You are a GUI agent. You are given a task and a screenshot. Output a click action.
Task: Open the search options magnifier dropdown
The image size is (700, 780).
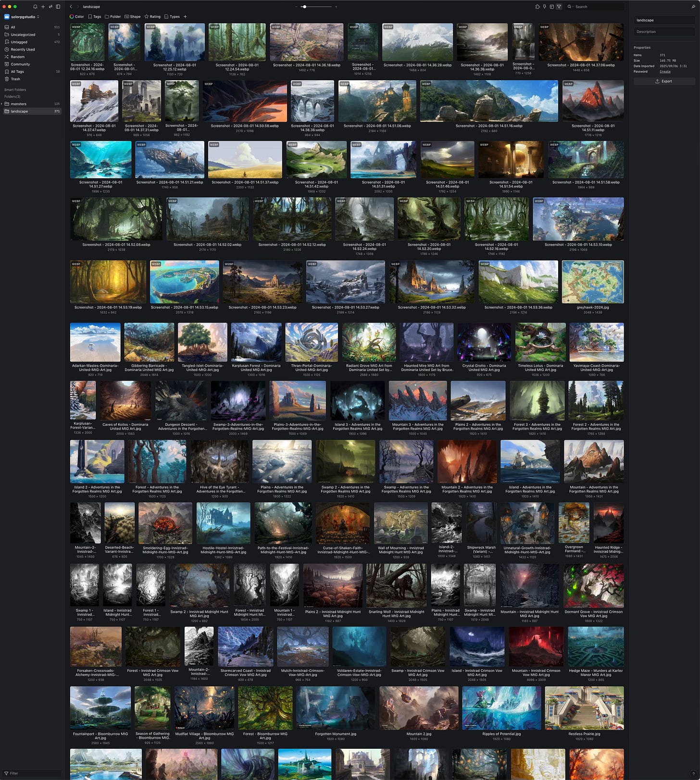pyautogui.click(x=570, y=7)
